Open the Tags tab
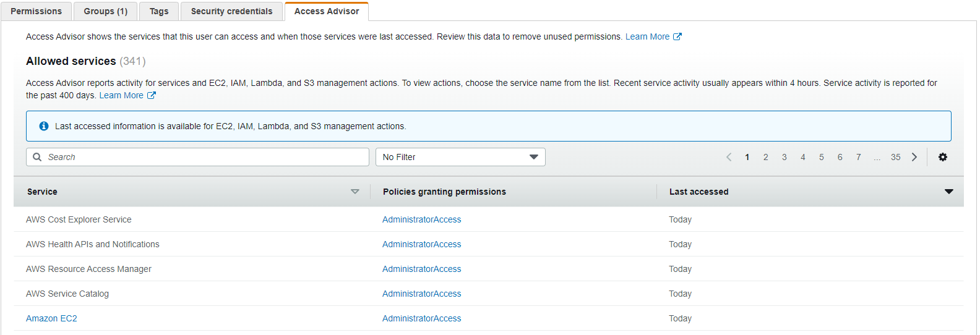 pyautogui.click(x=159, y=11)
